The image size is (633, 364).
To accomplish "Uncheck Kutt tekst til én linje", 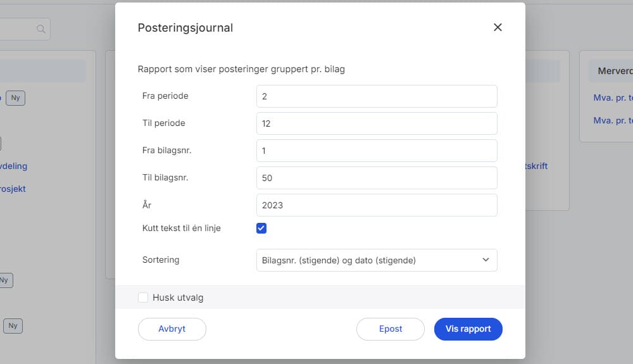I will (261, 228).
